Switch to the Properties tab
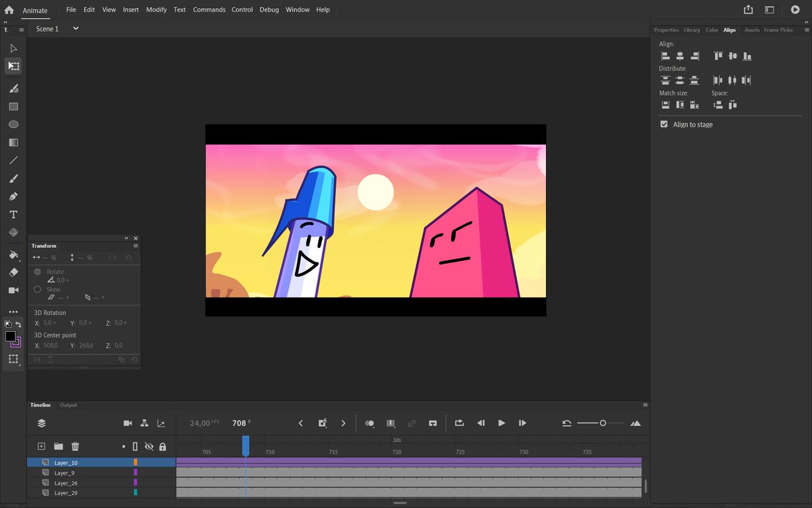812x508 pixels. [x=667, y=30]
